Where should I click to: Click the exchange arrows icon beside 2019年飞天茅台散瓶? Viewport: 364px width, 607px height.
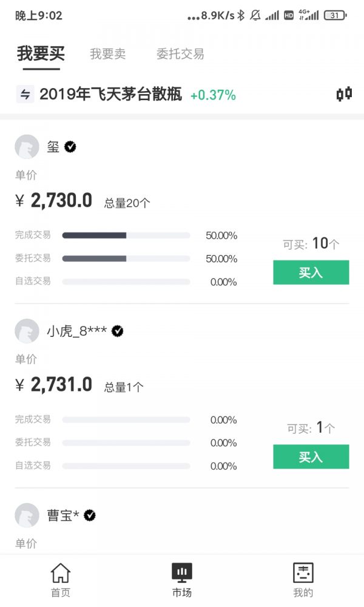click(x=24, y=95)
